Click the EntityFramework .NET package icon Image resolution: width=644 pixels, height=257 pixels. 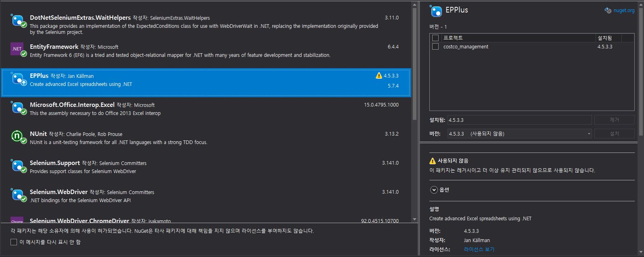(x=18, y=49)
